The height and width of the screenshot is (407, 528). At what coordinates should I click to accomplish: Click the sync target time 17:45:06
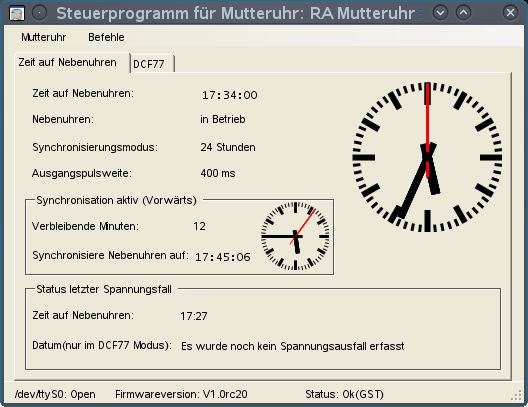(223, 257)
